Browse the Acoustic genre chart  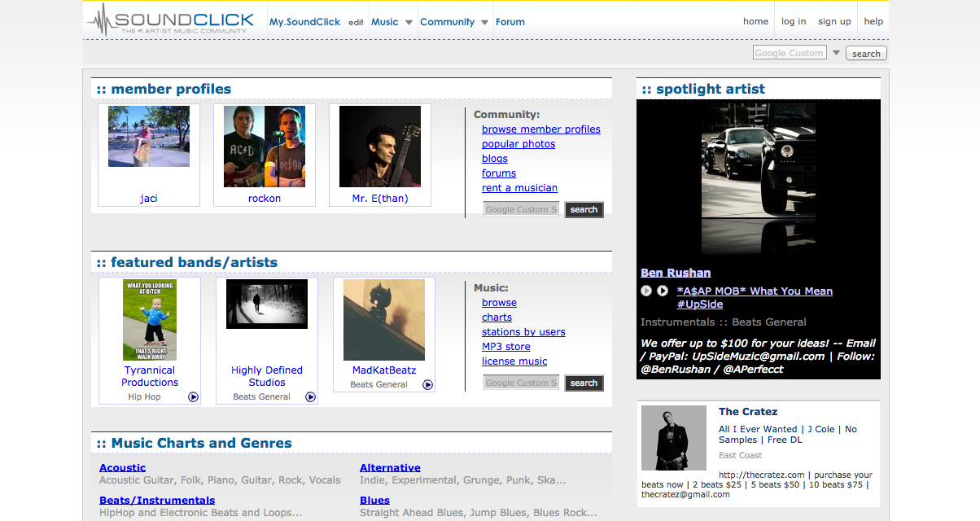122,468
